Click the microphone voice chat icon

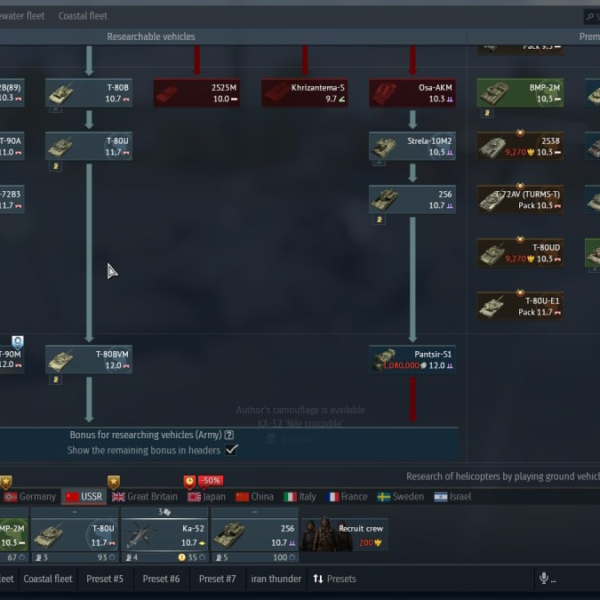[545, 578]
